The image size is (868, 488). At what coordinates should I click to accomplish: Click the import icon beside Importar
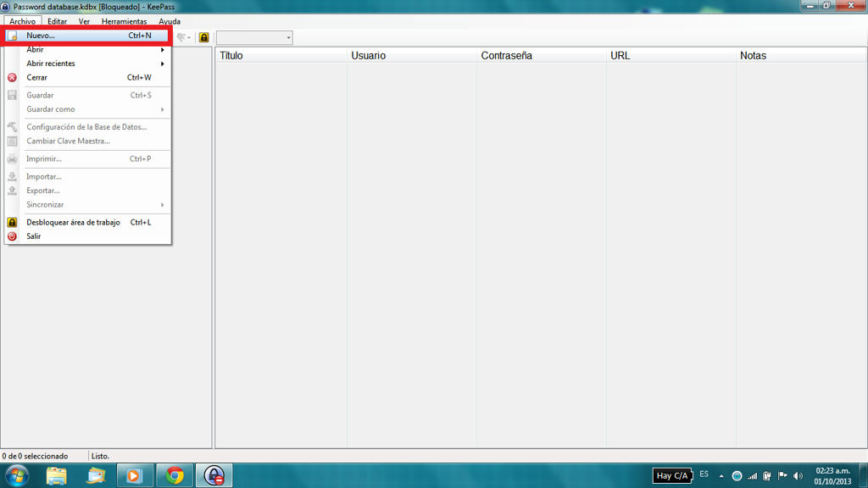(12, 176)
